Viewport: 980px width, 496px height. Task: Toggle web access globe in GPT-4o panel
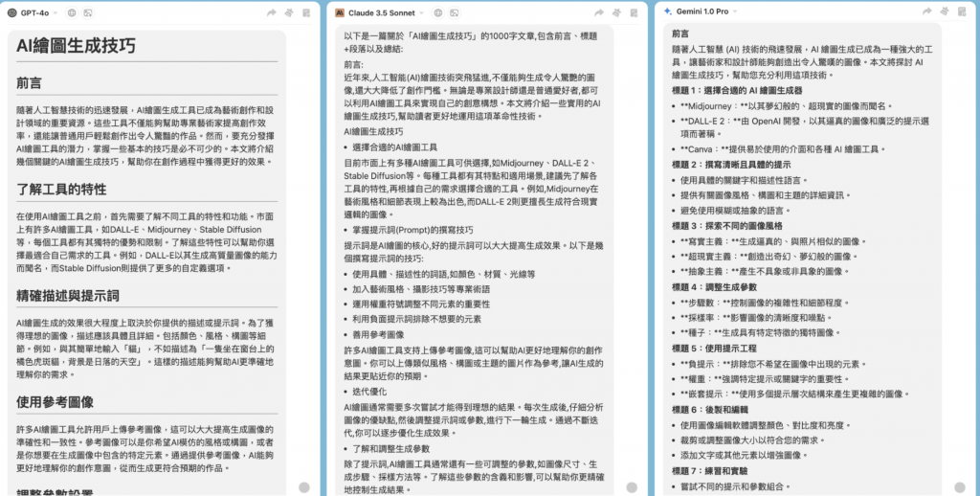point(72,12)
